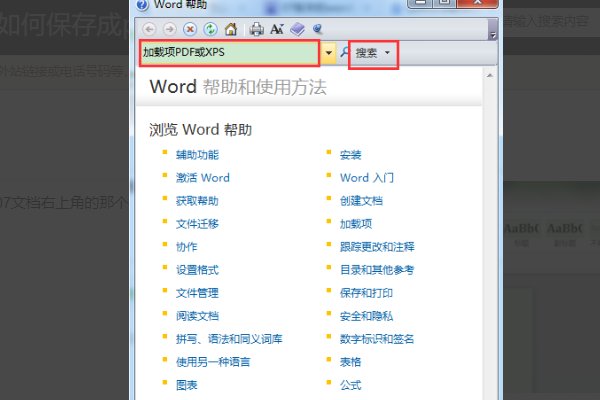Screen dimensions: 600x400
Task: Click the Word 帮助和使用方法 title
Action: [x=238, y=87]
